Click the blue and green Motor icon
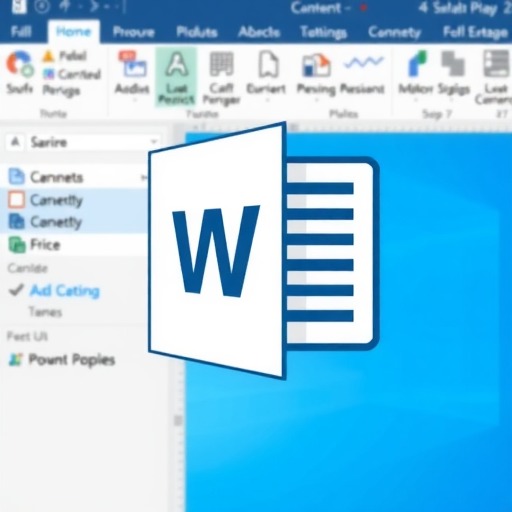The width and height of the screenshot is (512, 512). [417, 63]
